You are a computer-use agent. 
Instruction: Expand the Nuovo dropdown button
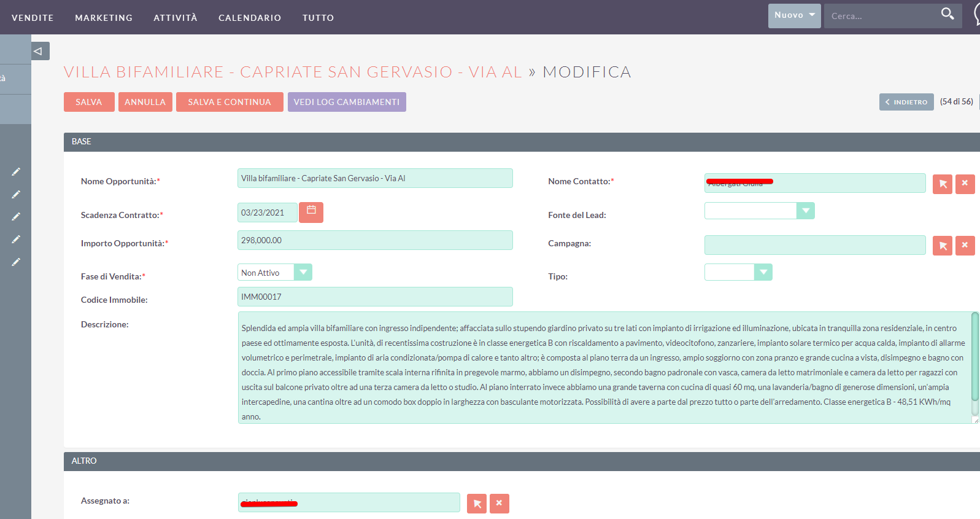[794, 15]
